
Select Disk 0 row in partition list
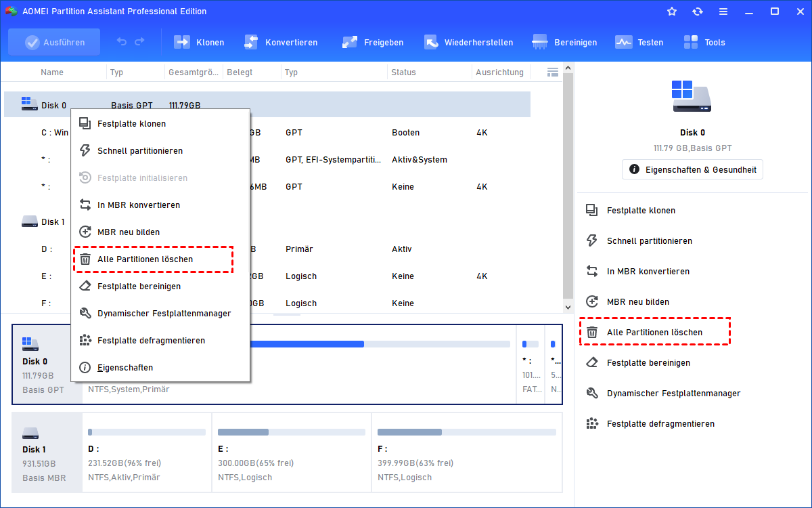(267, 105)
